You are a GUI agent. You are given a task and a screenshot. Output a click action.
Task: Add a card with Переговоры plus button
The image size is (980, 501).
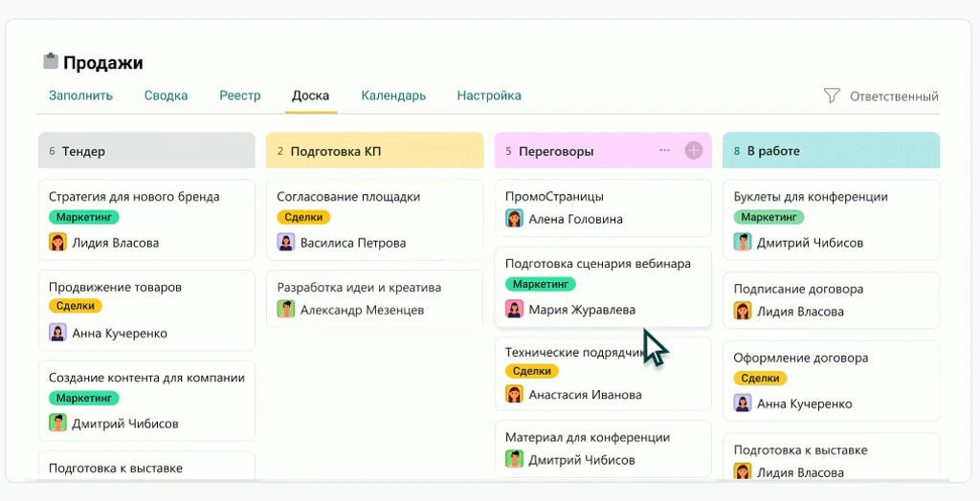[x=694, y=150]
